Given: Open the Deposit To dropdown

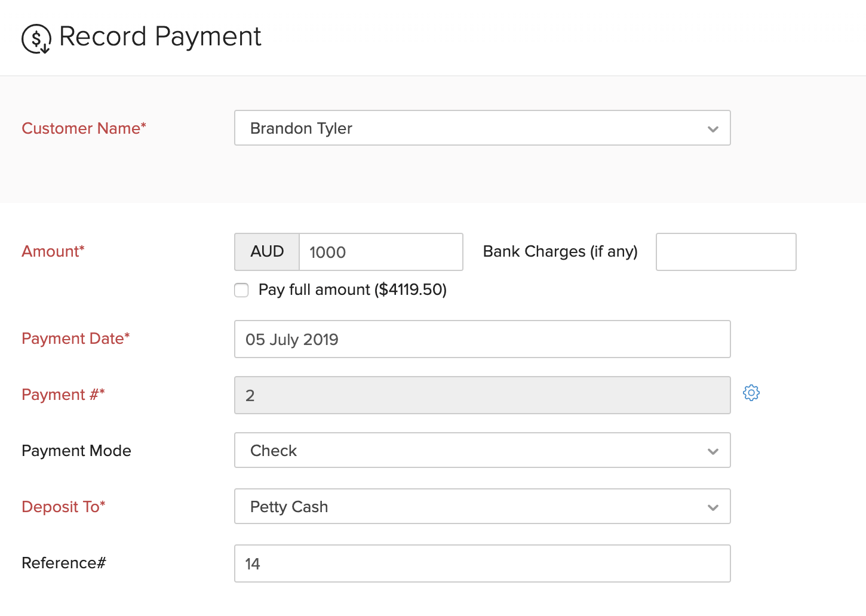Looking at the screenshot, I should (482, 507).
